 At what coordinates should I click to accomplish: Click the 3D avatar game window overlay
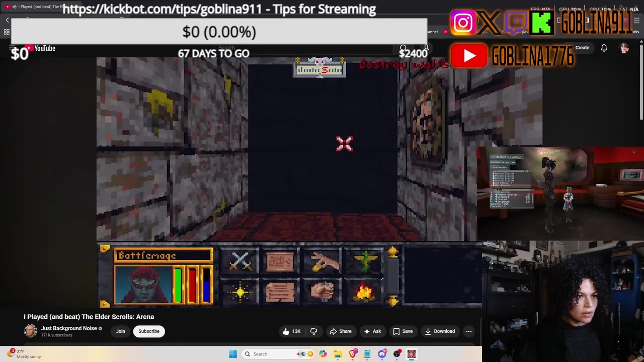coord(560,194)
